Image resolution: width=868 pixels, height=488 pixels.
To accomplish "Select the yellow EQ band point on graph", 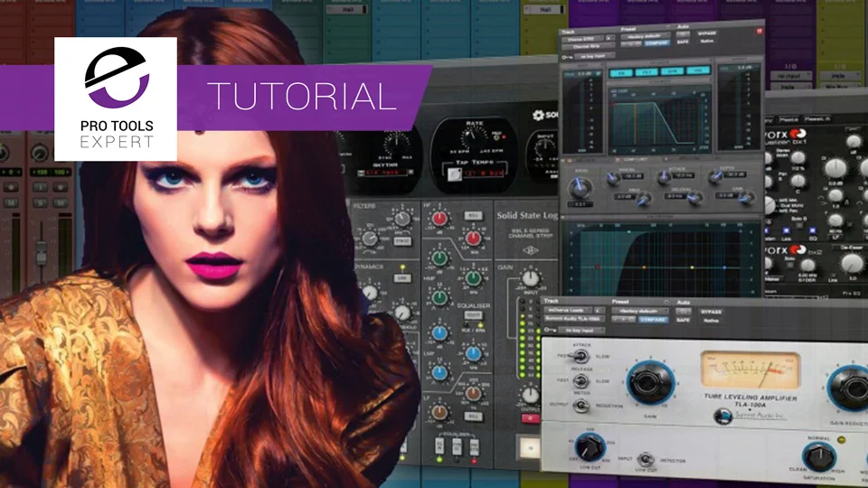I will [692, 267].
